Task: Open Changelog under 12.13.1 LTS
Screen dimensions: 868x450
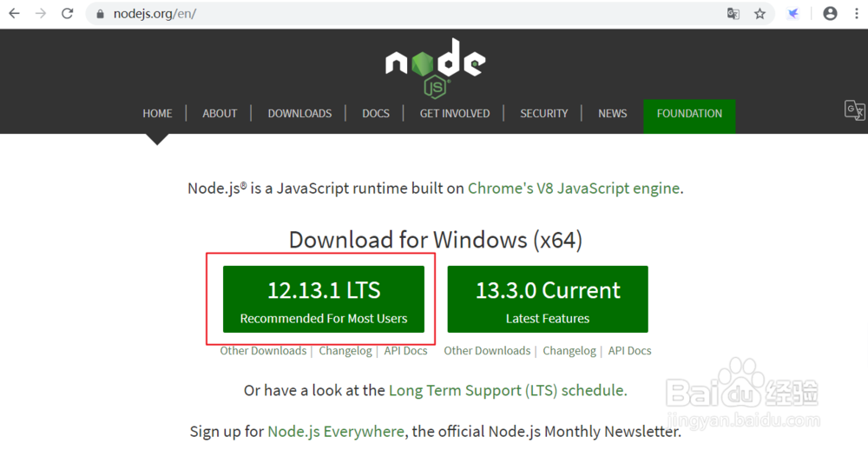Action: coord(345,351)
